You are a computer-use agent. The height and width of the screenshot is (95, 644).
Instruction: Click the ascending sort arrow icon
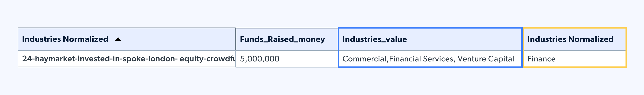(x=118, y=39)
